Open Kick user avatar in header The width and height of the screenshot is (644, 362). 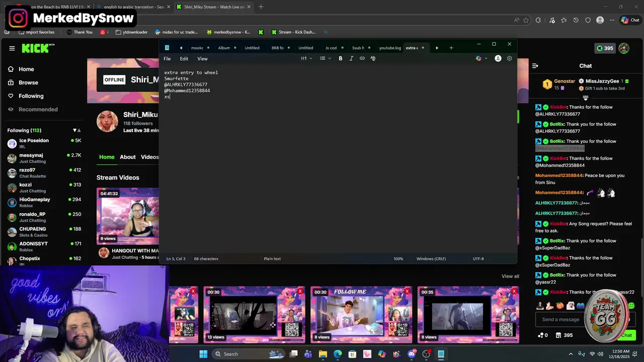point(624,48)
